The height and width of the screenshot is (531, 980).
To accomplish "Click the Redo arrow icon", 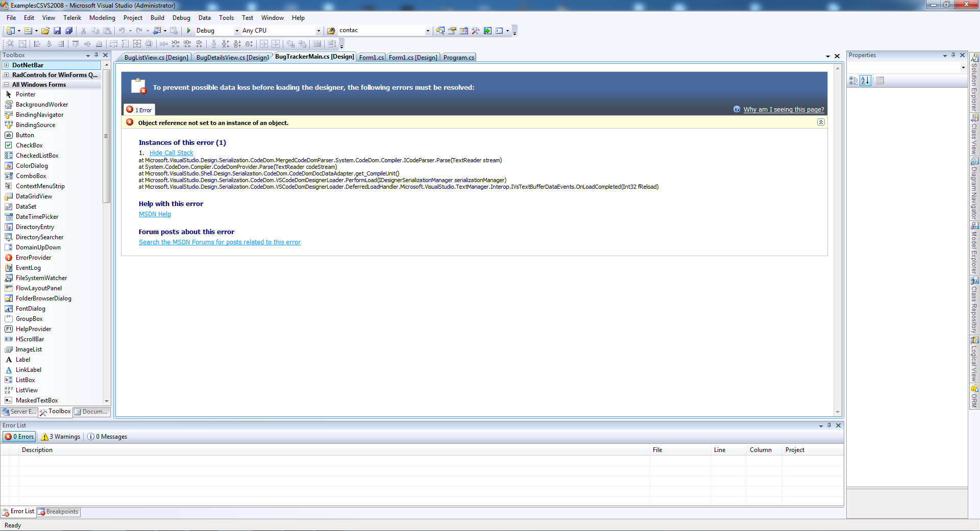I will click(x=139, y=31).
